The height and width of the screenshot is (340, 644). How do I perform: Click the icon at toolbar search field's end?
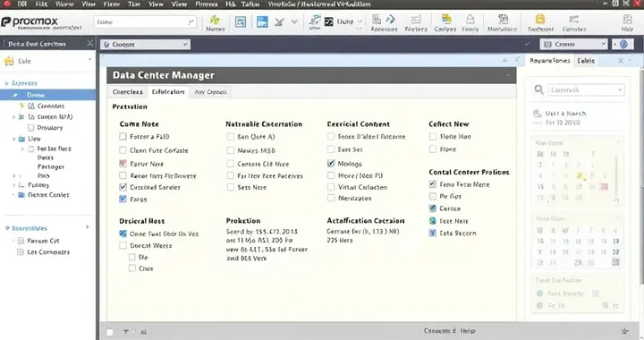191,21
